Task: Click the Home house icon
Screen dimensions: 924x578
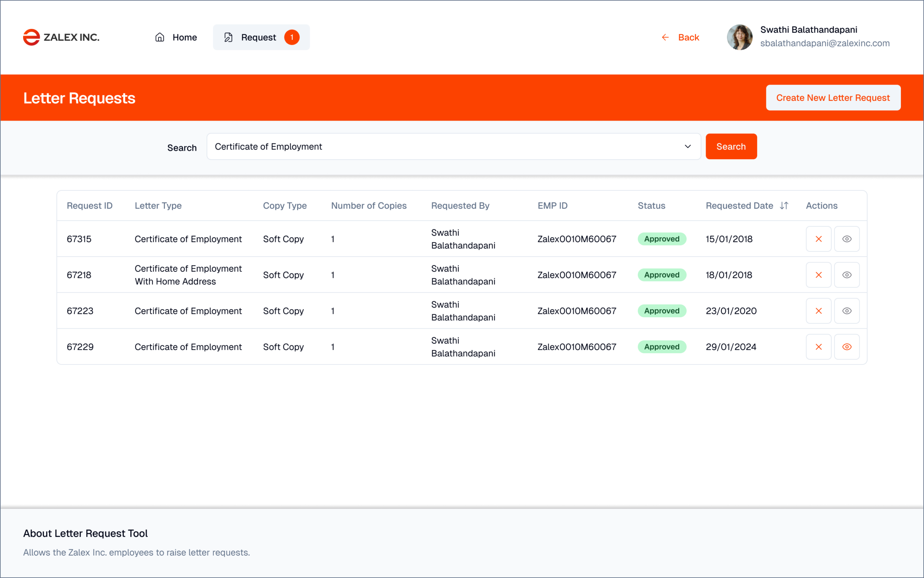Action: click(160, 37)
